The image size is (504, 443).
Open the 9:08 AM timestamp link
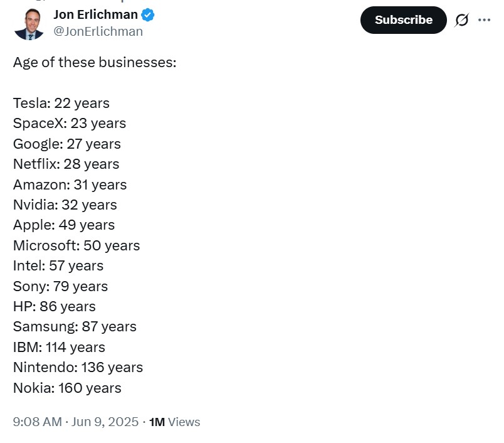(x=37, y=422)
